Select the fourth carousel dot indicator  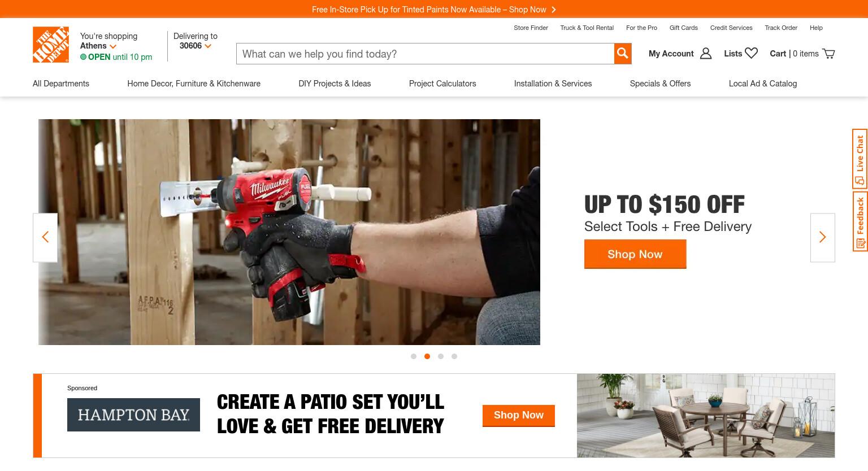tap(454, 356)
